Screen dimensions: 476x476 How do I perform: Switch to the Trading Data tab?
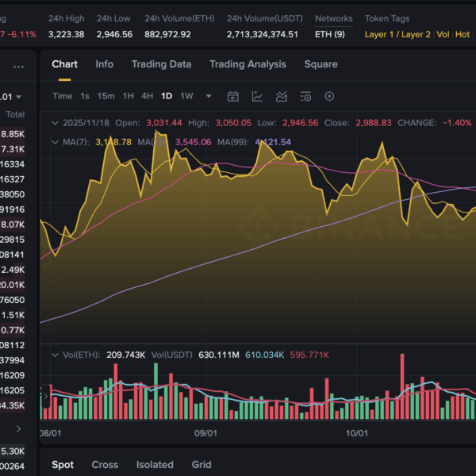[161, 64]
